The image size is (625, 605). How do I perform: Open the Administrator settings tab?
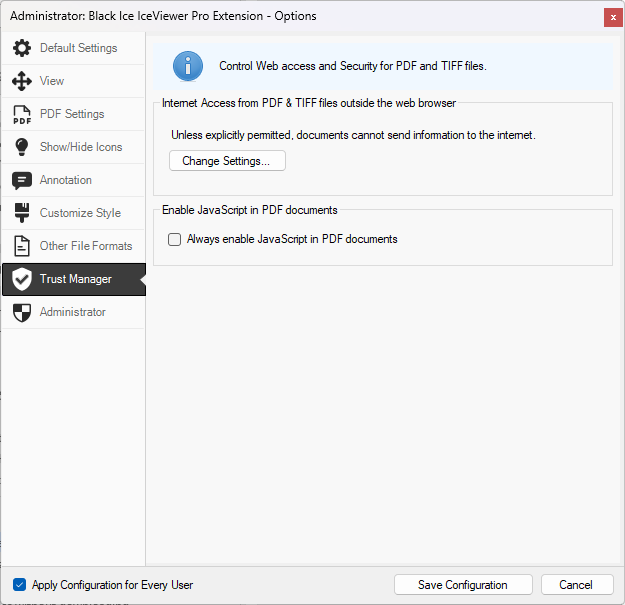[x=73, y=312]
